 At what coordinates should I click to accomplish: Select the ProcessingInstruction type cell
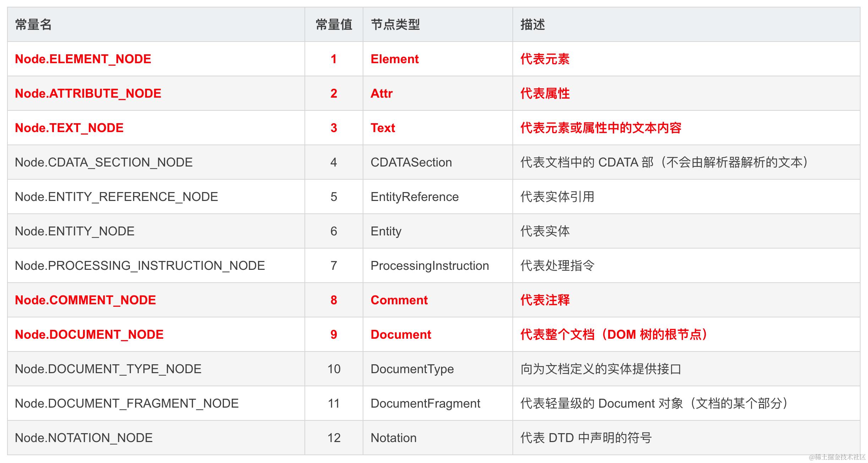(429, 266)
